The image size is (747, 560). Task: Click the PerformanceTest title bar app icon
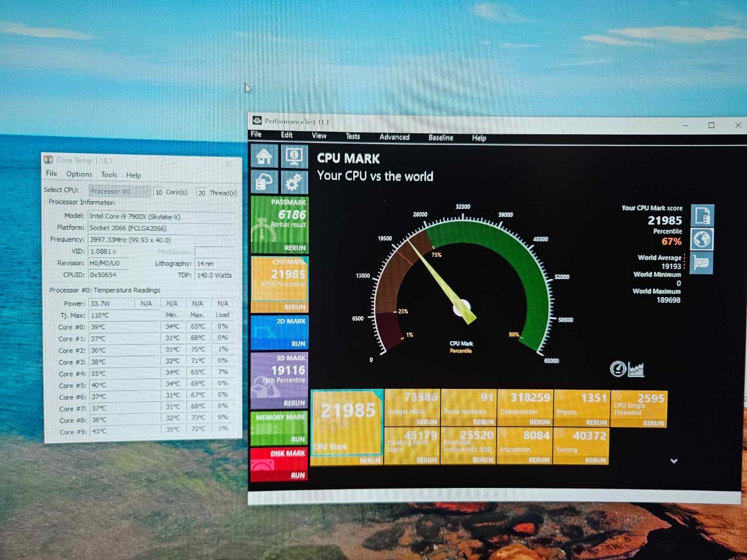tap(257, 121)
